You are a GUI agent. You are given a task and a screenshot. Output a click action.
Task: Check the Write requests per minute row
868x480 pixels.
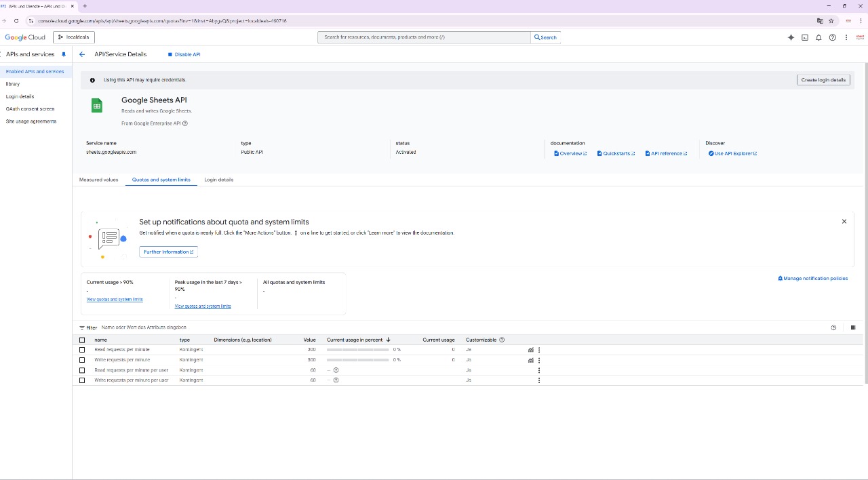pos(82,360)
